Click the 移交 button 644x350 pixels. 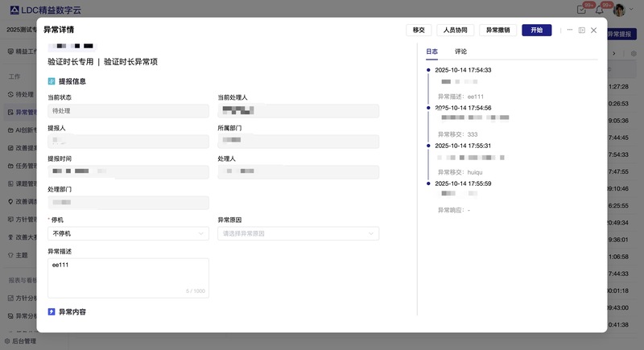click(x=418, y=30)
